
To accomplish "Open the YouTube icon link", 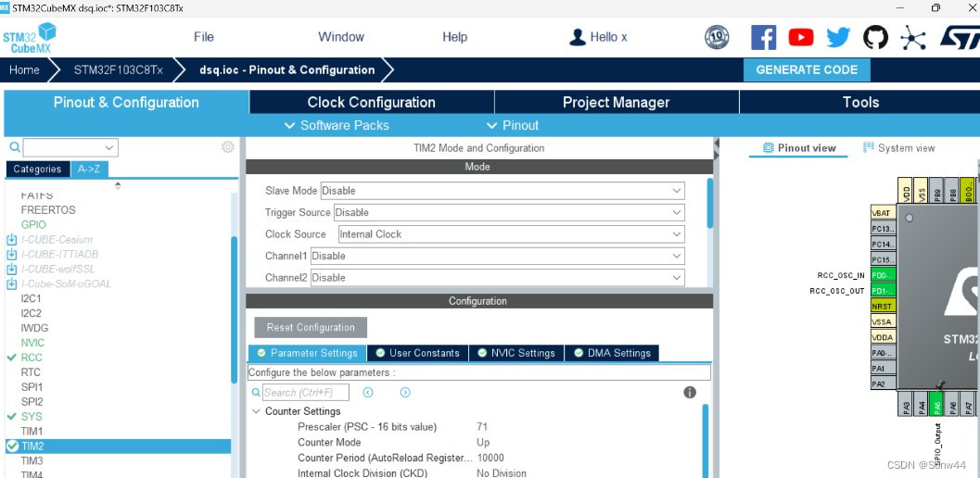I will pyautogui.click(x=801, y=37).
